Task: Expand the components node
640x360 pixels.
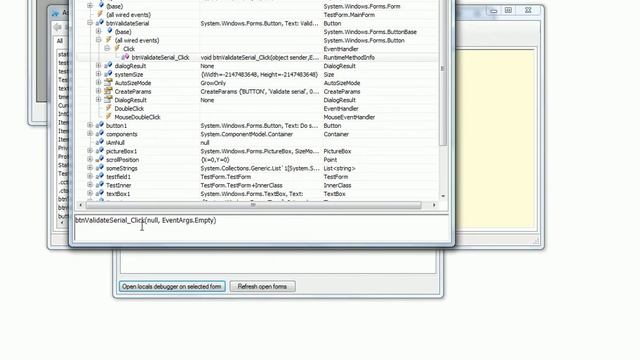Action: point(90,134)
